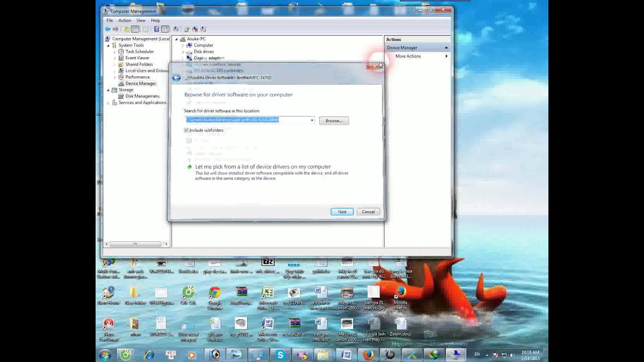Open Internet Explorer from the taskbar

point(148,355)
